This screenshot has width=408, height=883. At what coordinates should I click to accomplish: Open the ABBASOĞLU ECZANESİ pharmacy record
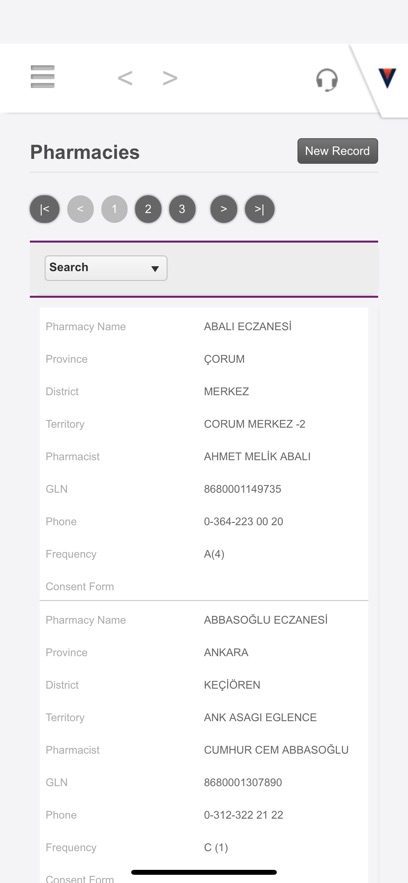coord(266,620)
